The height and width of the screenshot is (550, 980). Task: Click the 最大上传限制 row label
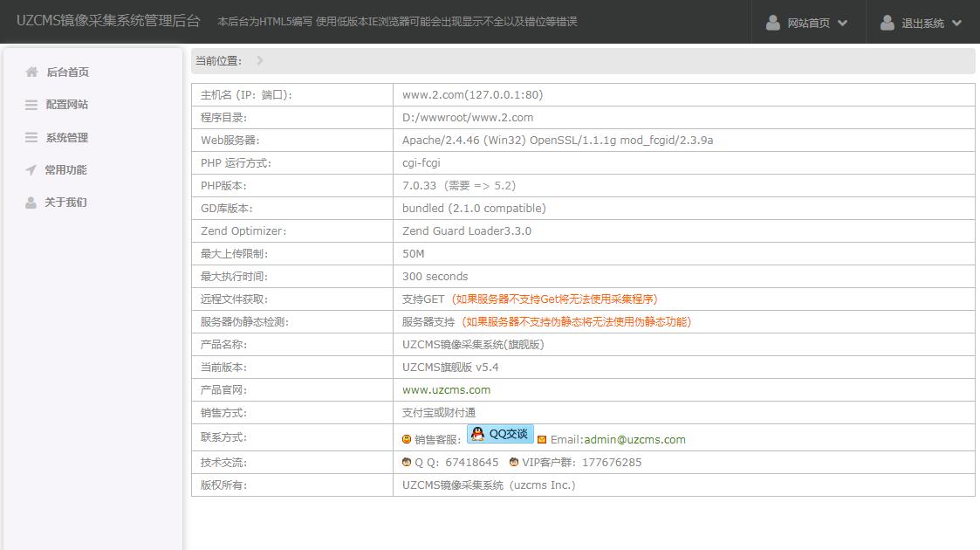235,254
